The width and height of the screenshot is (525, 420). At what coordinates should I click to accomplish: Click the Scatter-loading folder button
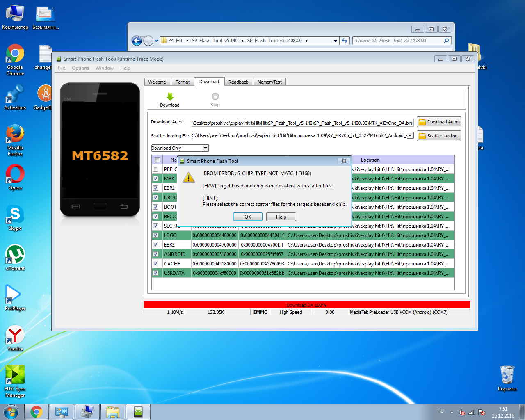click(439, 136)
